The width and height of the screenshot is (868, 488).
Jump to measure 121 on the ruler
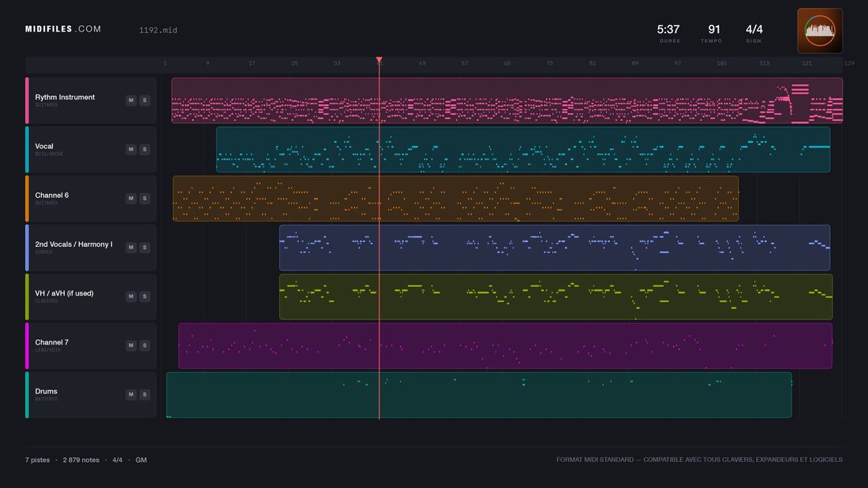[806, 63]
